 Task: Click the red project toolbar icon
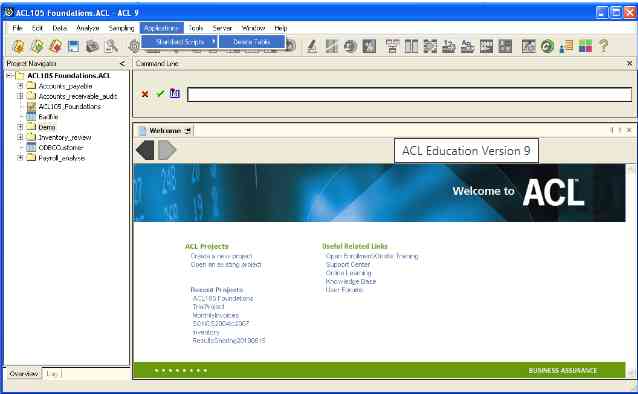click(x=55, y=46)
